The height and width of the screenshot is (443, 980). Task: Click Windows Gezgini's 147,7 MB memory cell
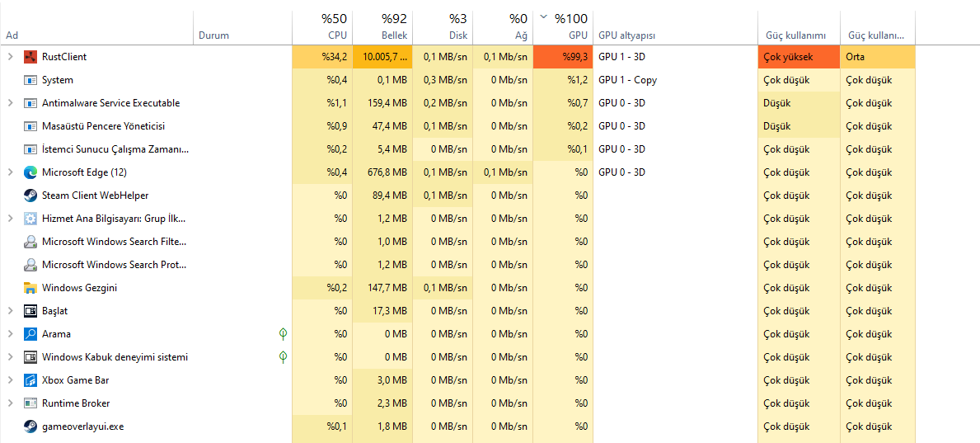(382, 288)
